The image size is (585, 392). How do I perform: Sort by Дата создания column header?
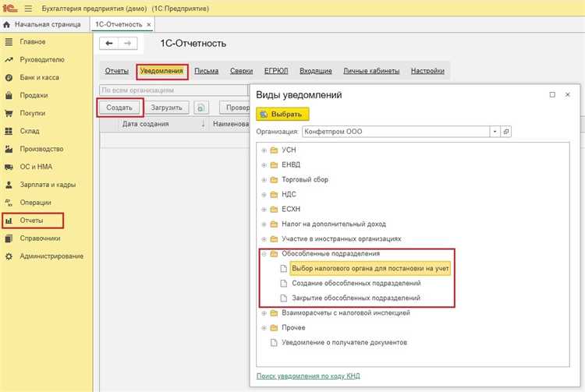pos(146,124)
